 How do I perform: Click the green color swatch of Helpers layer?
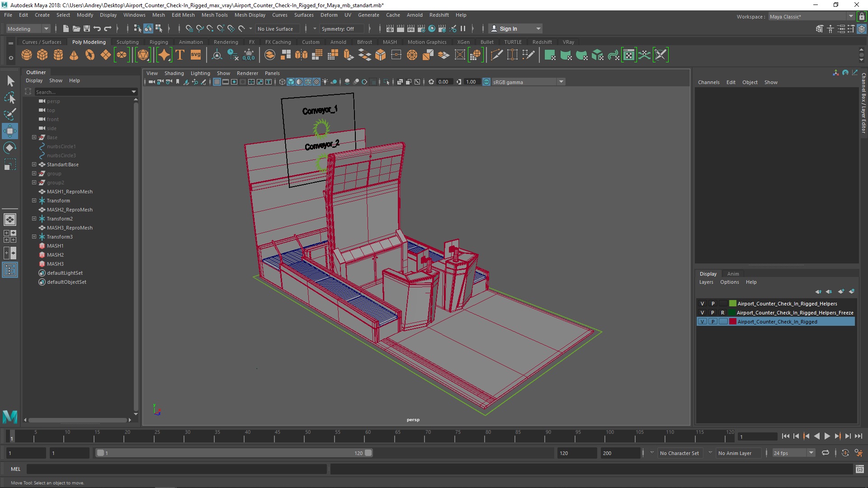[x=732, y=304]
